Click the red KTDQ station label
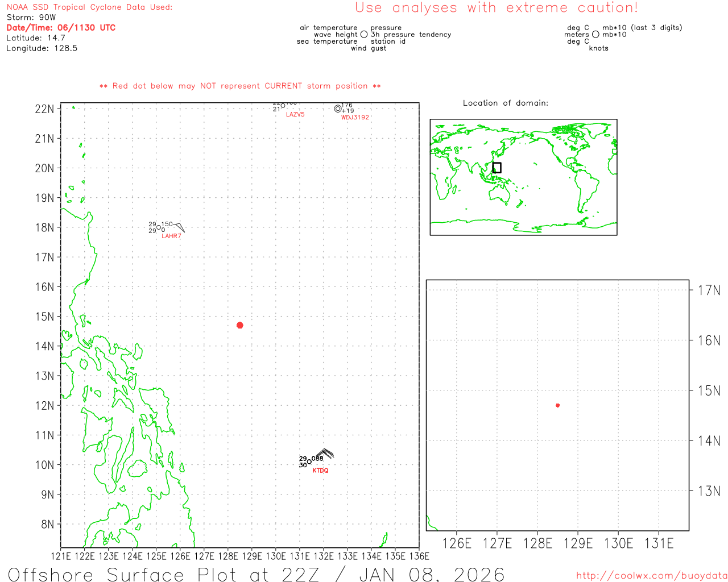This screenshot has height=582, width=728. coord(320,471)
